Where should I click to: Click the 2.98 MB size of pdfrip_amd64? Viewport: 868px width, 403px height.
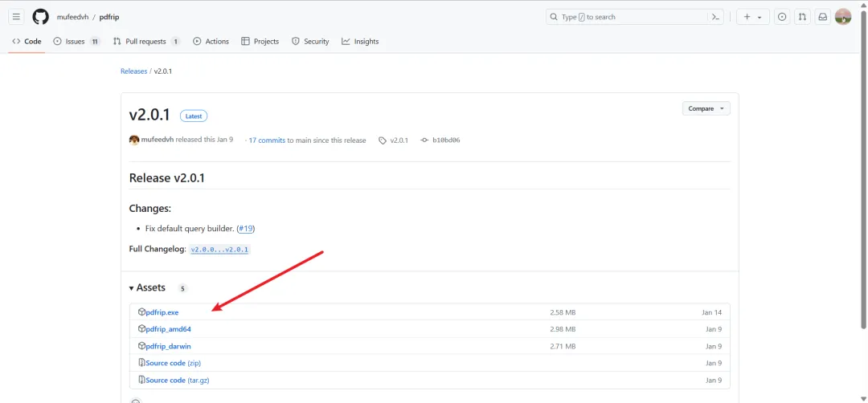563,329
